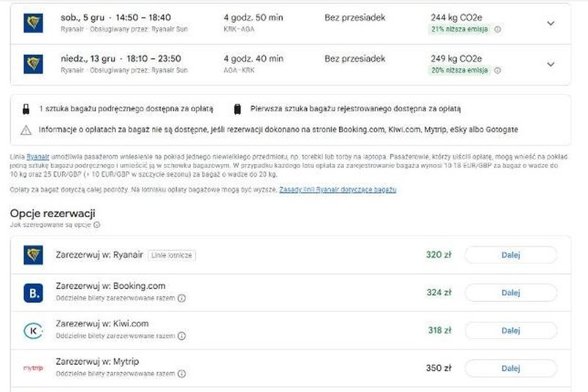
Task: Expand the 14:50 – 18:40 flight details
Action: 551,24
